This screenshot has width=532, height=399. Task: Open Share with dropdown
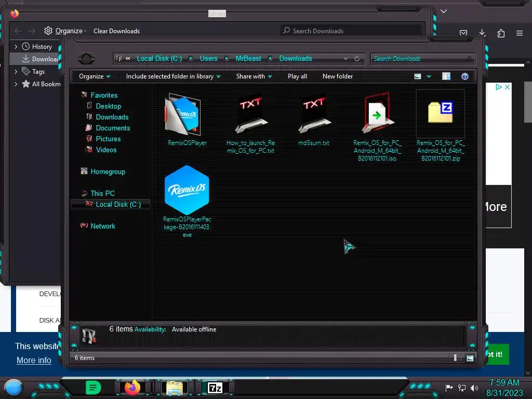[254, 76]
